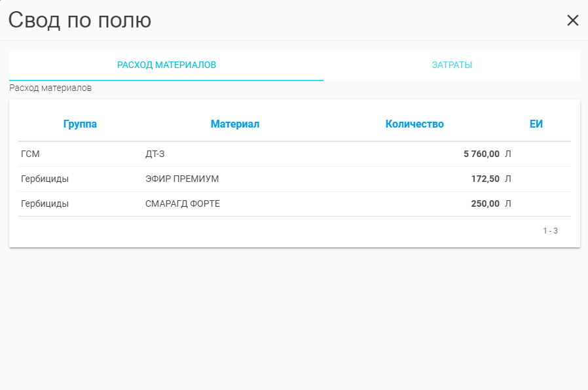588x390 pixels.
Task: Click the 5 760,00 quantity value
Action: click(481, 154)
